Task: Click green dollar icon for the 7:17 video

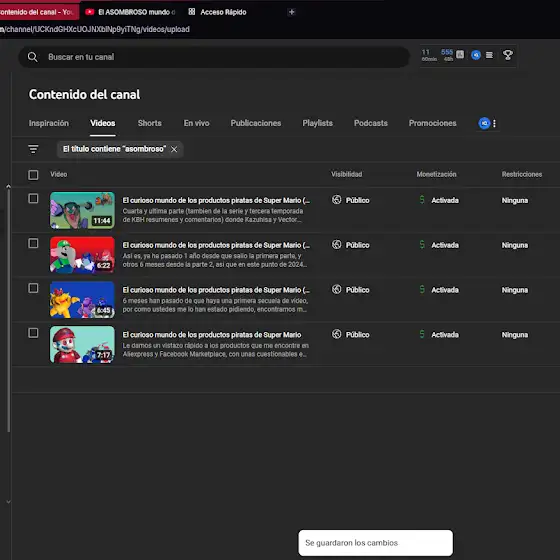Action: point(422,334)
